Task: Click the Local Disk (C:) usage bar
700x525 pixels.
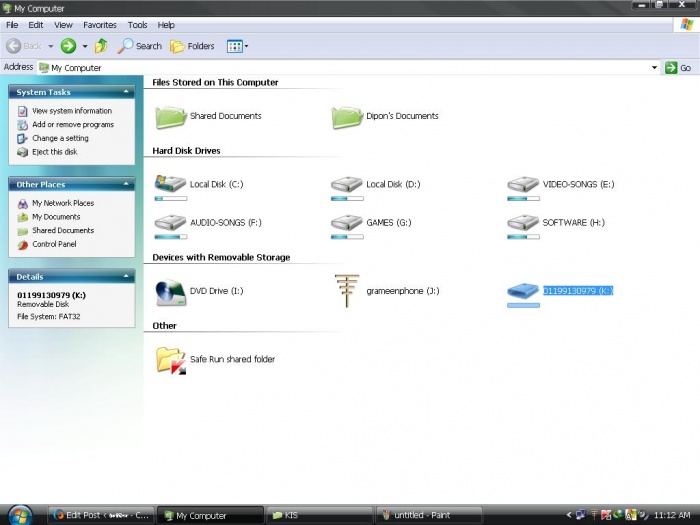Action: (x=171, y=199)
